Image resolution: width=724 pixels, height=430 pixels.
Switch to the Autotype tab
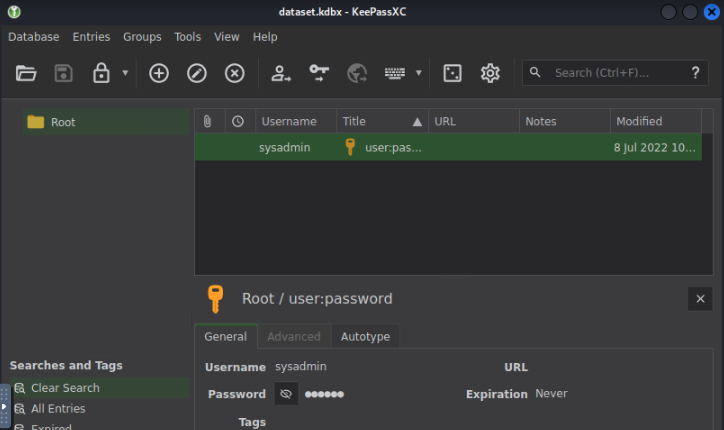click(x=365, y=336)
